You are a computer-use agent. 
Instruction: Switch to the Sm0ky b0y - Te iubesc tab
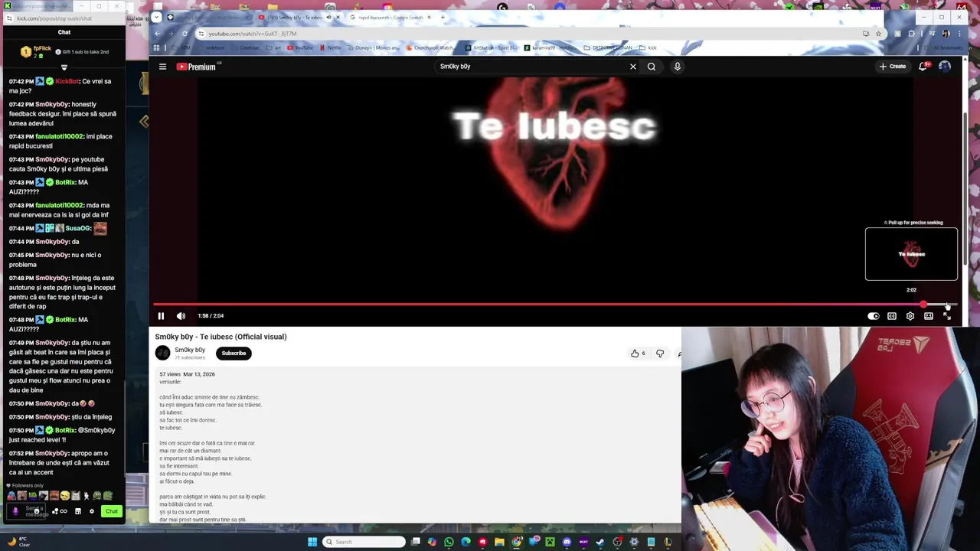(299, 17)
